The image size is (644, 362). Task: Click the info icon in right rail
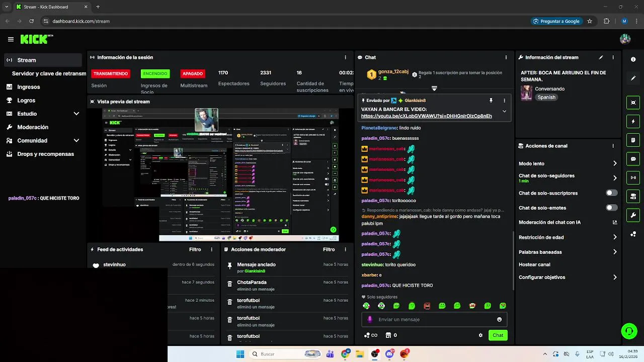633,59
